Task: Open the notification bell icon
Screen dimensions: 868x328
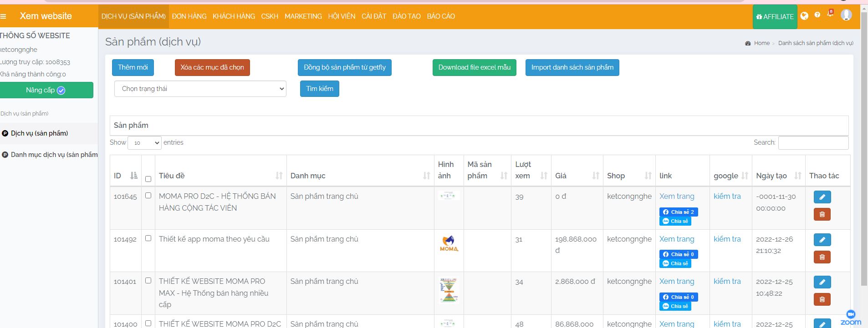Action: (830, 15)
